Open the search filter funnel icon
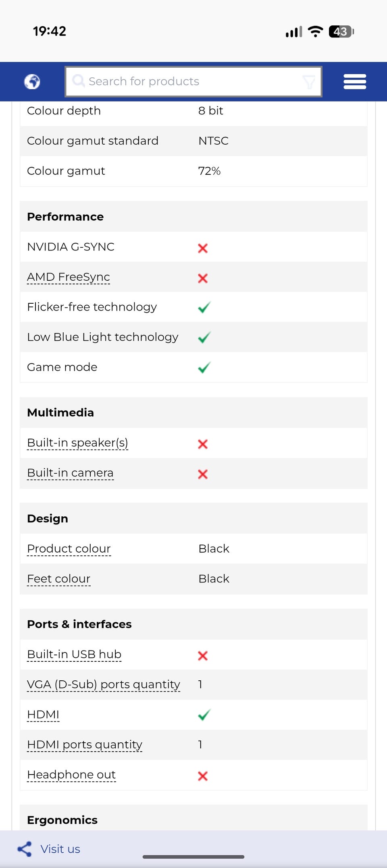Image resolution: width=387 pixels, height=868 pixels. pyautogui.click(x=309, y=82)
